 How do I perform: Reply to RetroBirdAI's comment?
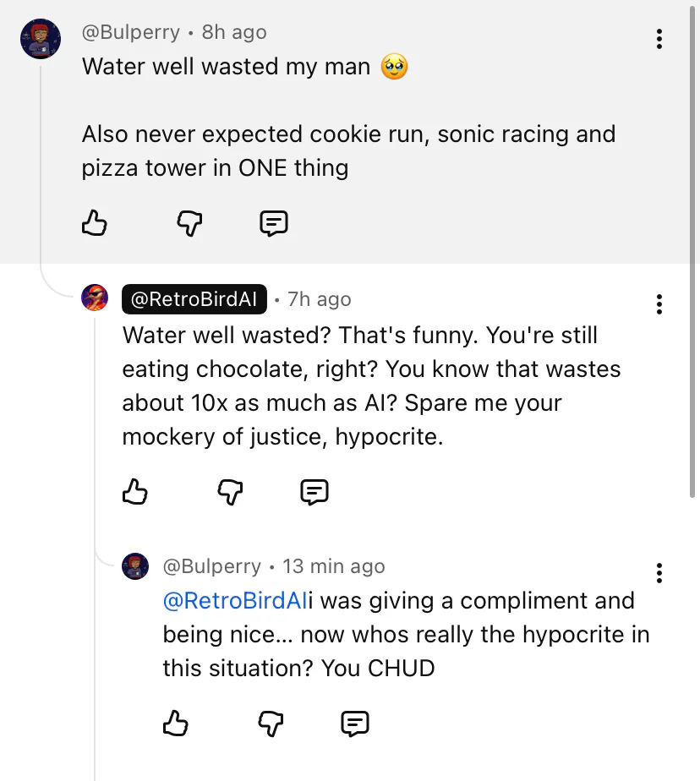point(314,491)
